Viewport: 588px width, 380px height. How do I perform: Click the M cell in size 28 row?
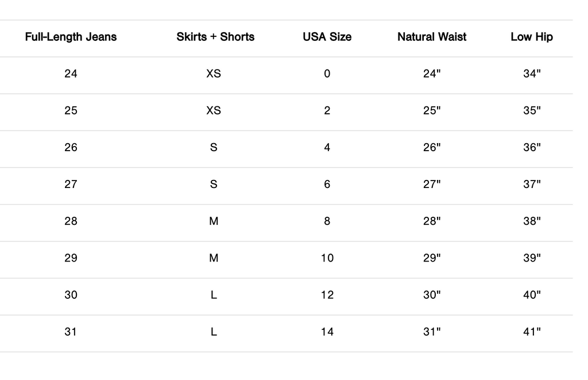tap(214, 221)
